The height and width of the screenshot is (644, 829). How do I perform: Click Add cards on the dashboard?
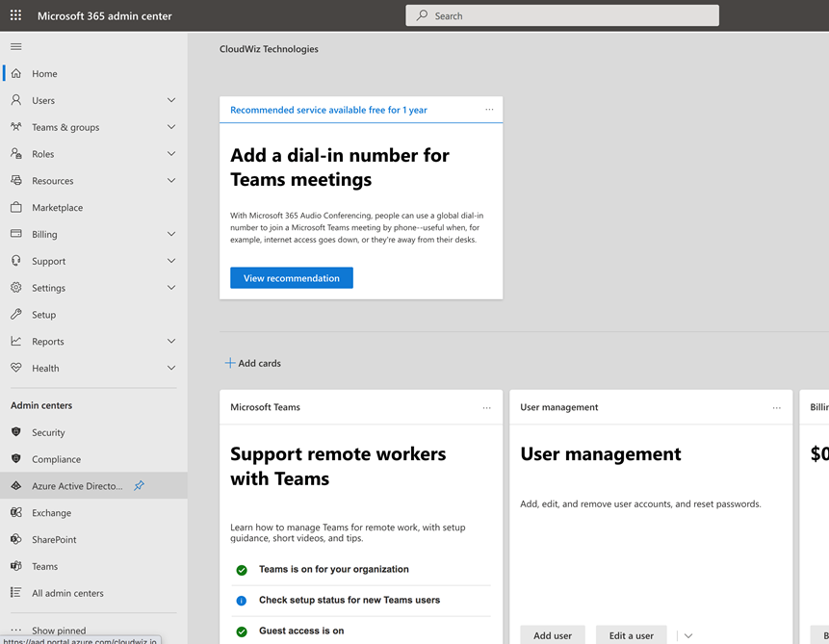coord(252,363)
